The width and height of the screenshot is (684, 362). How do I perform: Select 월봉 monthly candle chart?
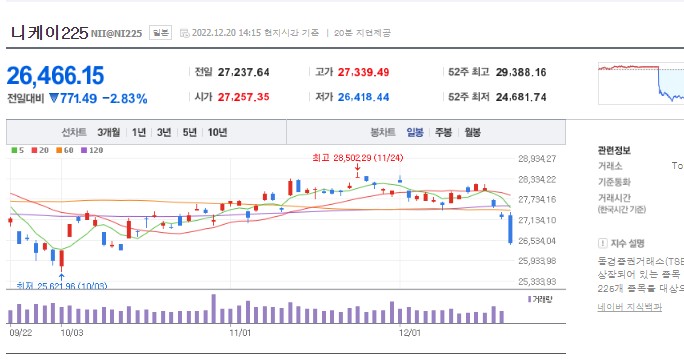pyautogui.click(x=472, y=132)
